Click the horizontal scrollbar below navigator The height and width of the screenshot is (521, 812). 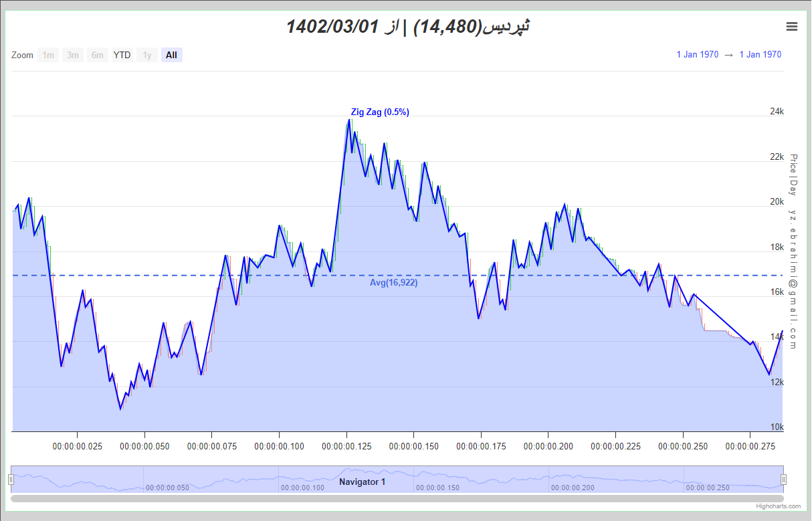click(x=397, y=498)
